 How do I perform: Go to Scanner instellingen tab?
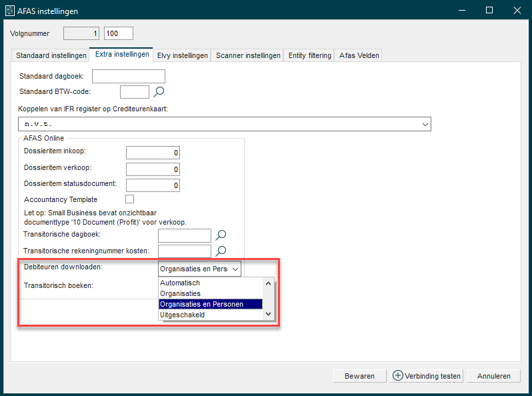click(248, 55)
